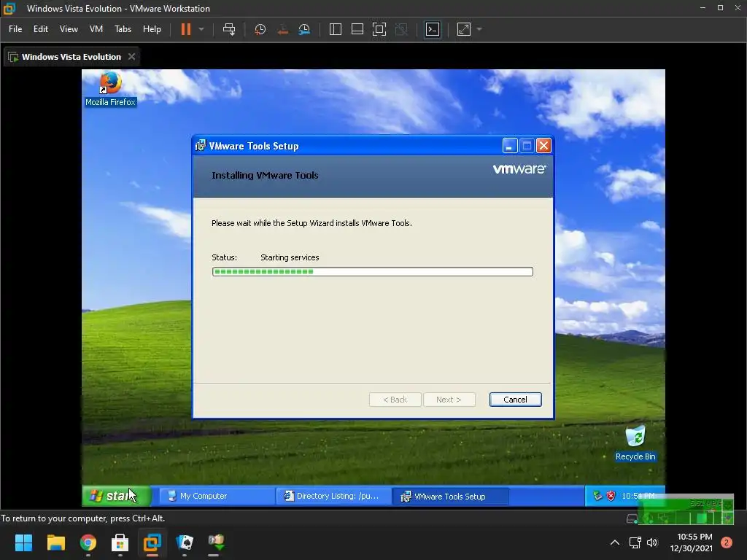747x560 pixels.
Task: Expand the stretch display dropdown arrow
Action: (480, 29)
